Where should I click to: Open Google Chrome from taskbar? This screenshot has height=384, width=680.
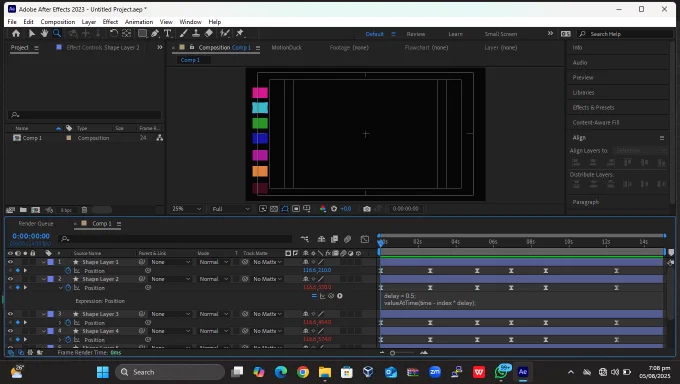click(303, 372)
